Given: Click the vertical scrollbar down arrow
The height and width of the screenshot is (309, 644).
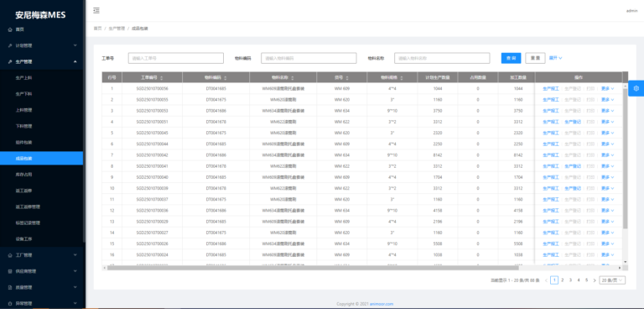Looking at the screenshot, I should point(625,262).
